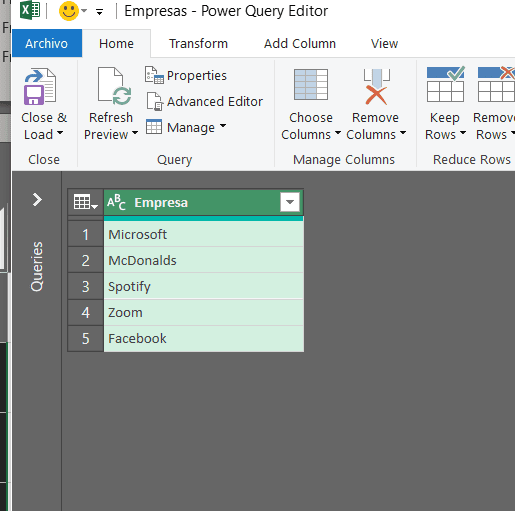Viewport: 515px width, 511px height.
Task: Switch to the Home ribbon tab
Action: click(116, 44)
